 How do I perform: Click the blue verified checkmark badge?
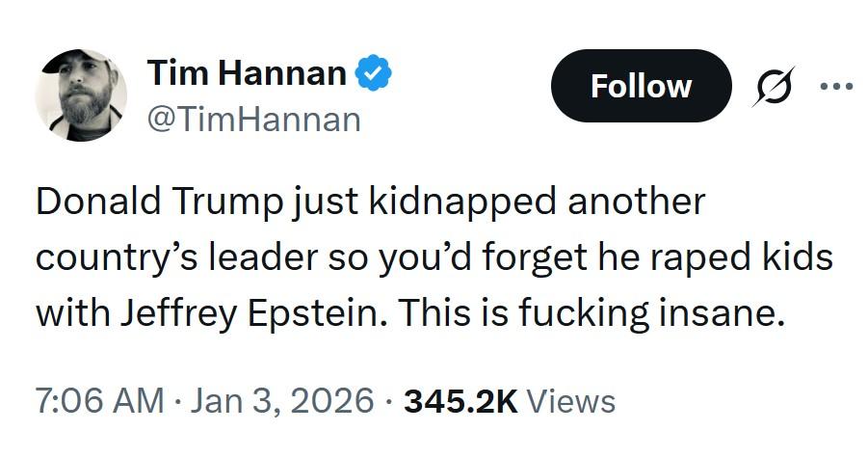click(x=374, y=73)
